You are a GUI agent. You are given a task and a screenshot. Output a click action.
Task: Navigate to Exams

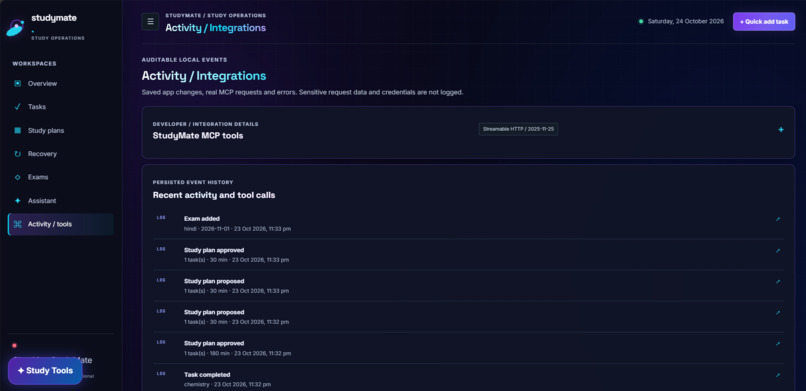[61, 177]
